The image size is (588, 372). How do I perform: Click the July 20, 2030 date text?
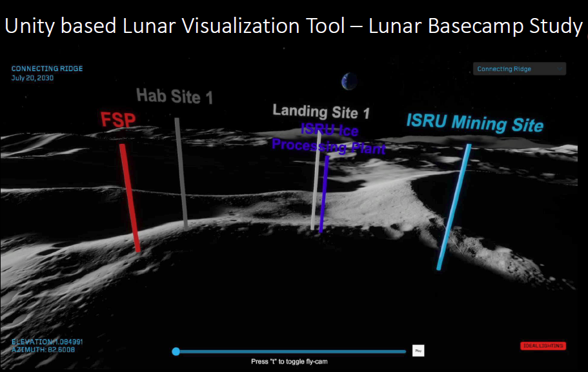coord(32,78)
